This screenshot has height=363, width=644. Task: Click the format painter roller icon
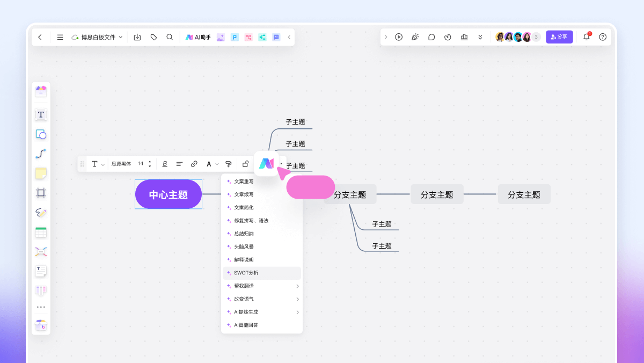[229, 164]
